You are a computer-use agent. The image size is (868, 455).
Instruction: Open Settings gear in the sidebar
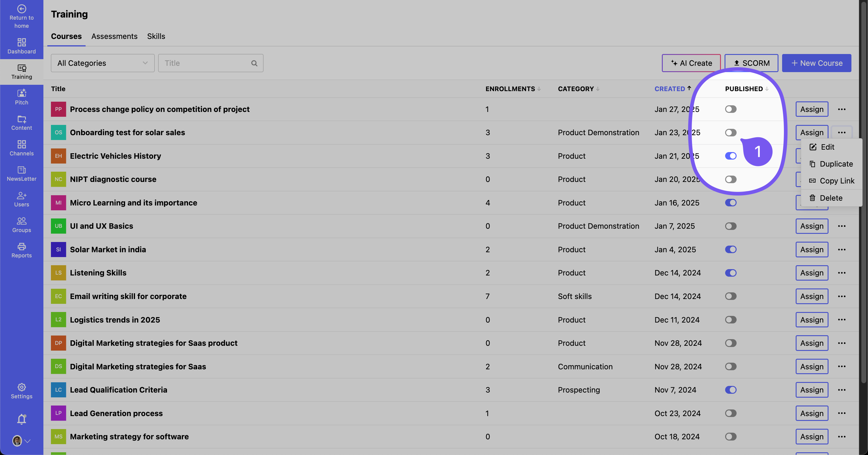click(x=22, y=387)
